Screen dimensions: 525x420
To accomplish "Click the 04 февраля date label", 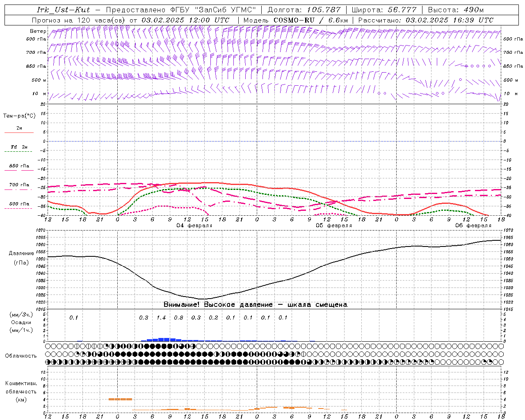I will 194,226.
